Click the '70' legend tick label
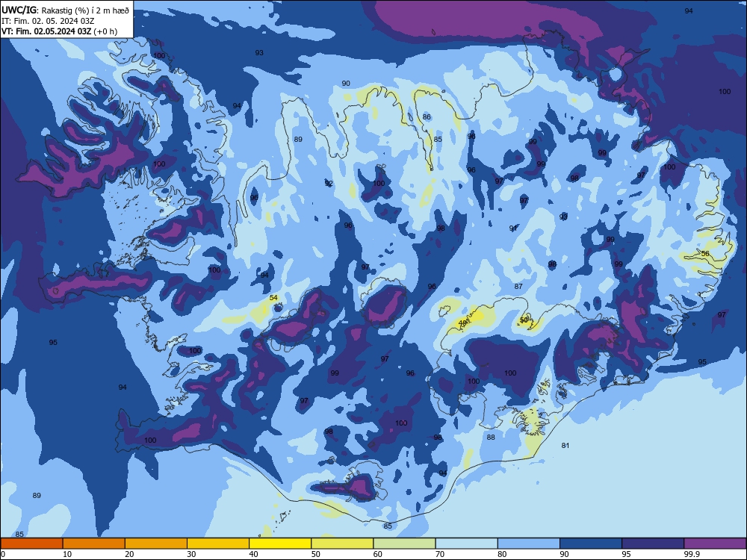The height and width of the screenshot is (560, 747). [x=440, y=554]
